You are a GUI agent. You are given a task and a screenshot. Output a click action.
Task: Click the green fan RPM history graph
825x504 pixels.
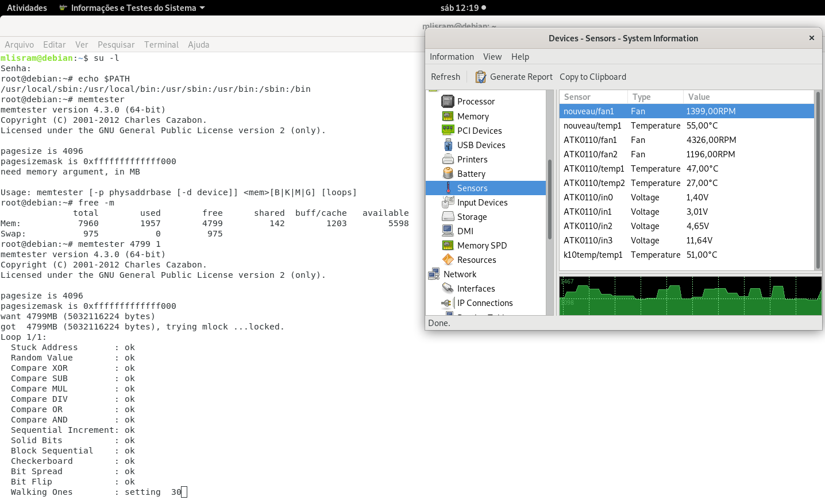tap(690, 296)
